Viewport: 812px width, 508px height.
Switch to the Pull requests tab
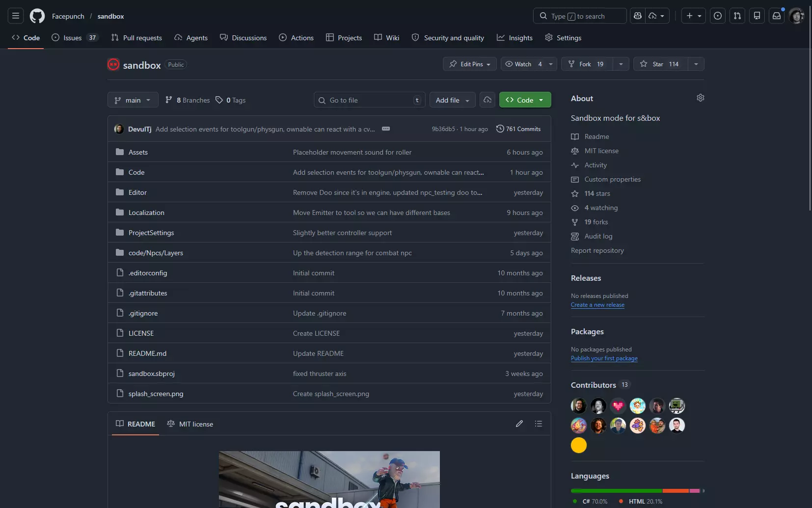click(136, 38)
